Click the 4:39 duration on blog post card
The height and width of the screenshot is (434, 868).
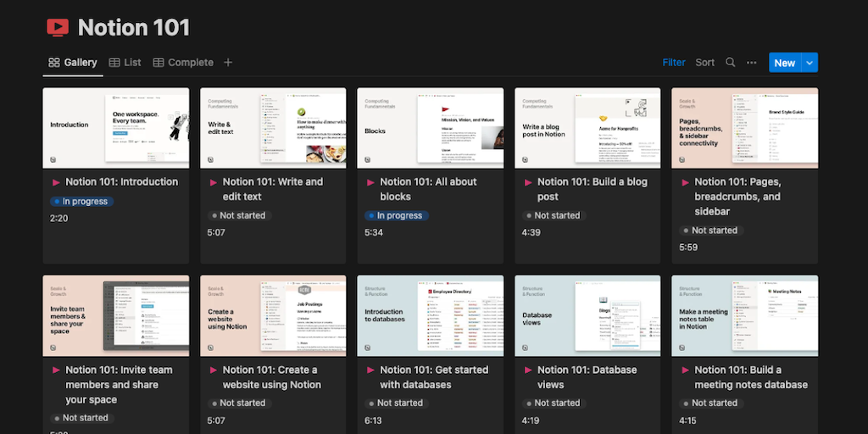pyautogui.click(x=531, y=232)
